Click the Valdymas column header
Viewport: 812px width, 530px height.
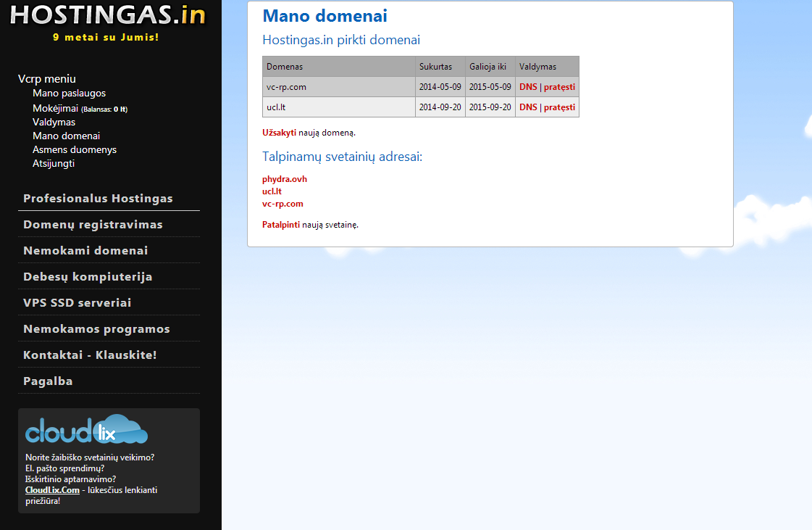548,67
